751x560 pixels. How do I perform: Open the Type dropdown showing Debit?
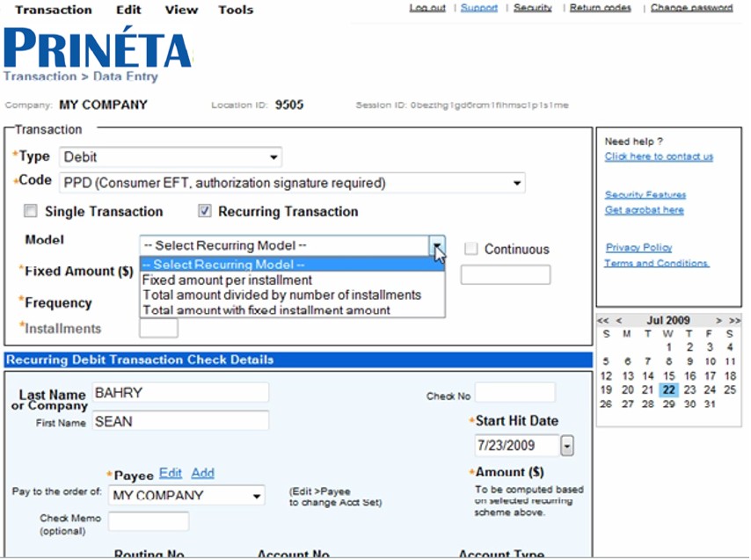tap(171, 157)
